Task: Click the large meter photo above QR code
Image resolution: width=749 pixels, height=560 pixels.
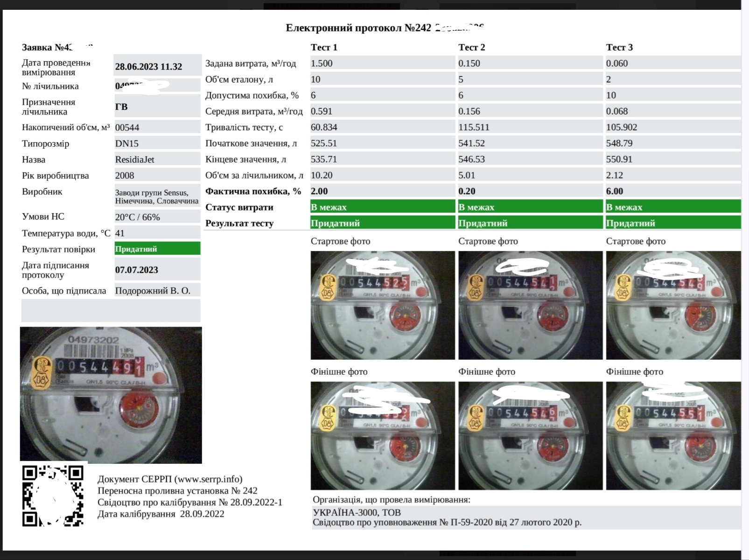Action: 111,395
